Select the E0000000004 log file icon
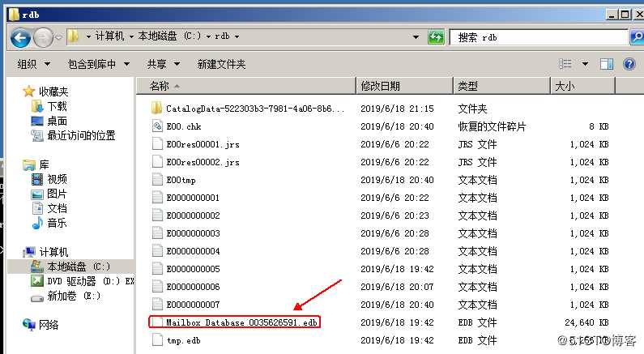Viewport: 644px width, 354px height. (157, 250)
